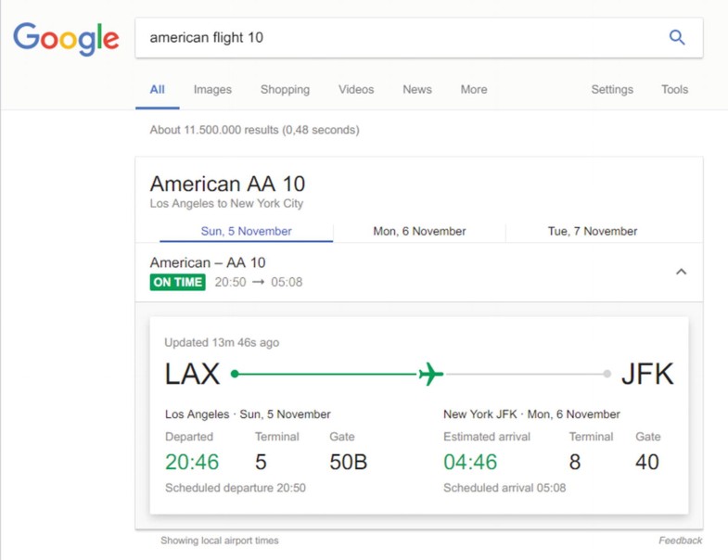The width and height of the screenshot is (728, 560).
Task: Switch to the Shopping tab
Action: coord(285,89)
